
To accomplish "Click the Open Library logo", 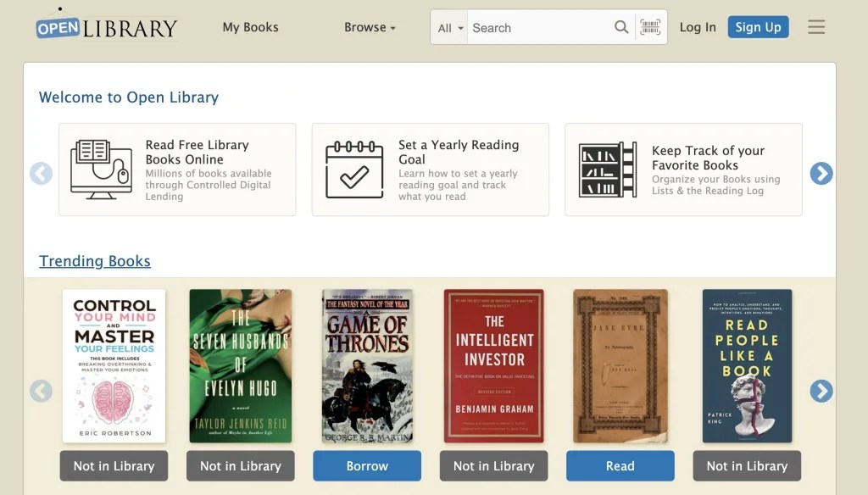I will [x=104, y=25].
